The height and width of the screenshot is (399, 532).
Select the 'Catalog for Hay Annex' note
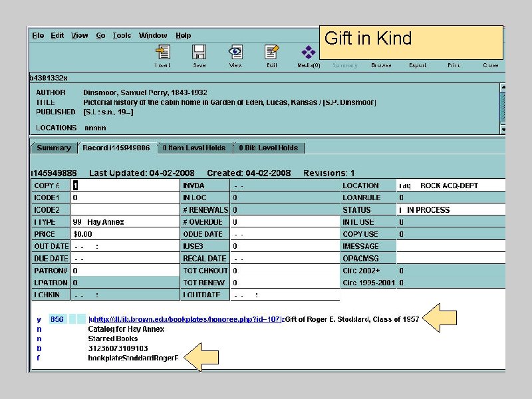[126, 329]
